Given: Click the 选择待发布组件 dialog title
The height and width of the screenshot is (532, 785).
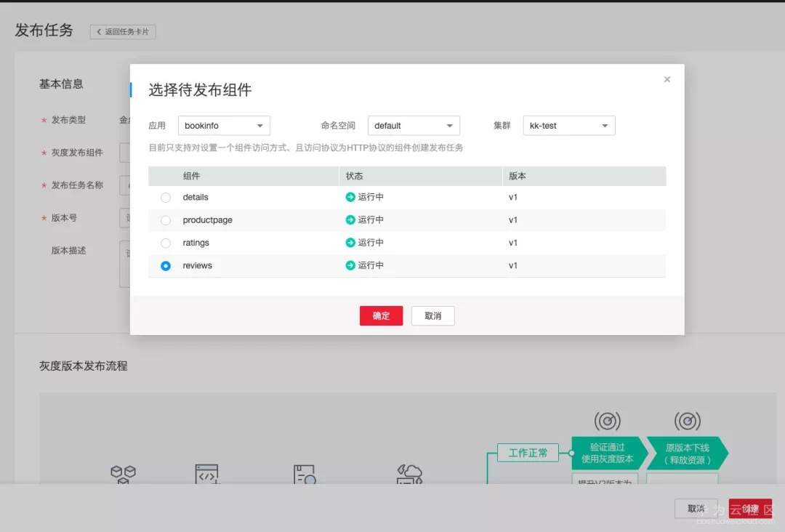Looking at the screenshot, I should 200,90.
